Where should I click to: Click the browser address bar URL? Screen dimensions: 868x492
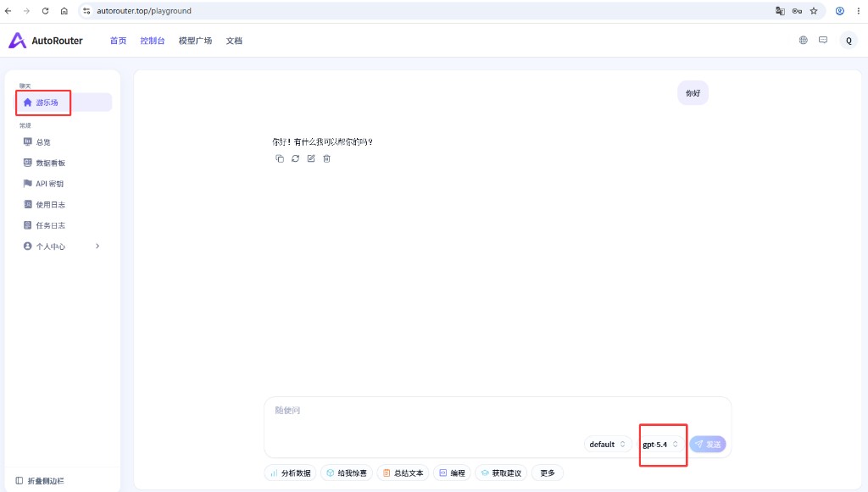[x=144, y=11]
